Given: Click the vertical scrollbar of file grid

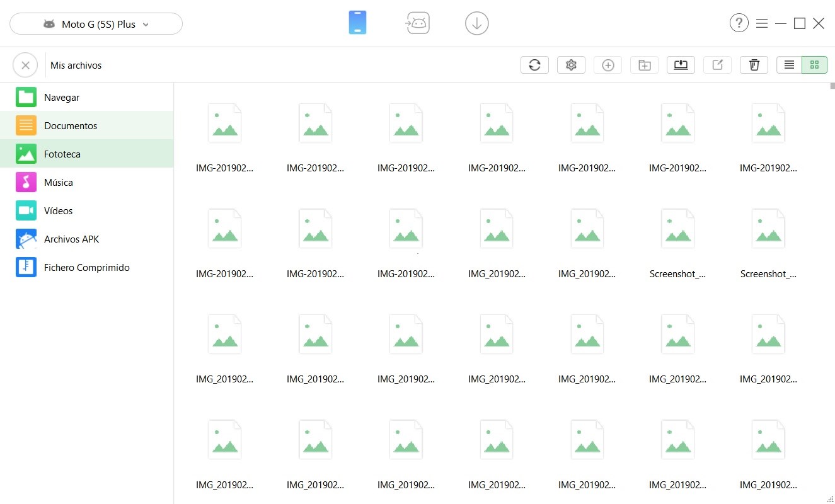Looking at the screenshot, I should [832, 86].
